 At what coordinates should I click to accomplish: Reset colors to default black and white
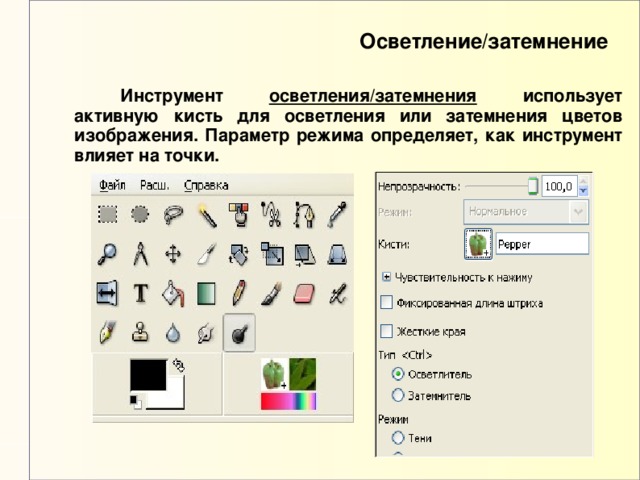(136, 402)
